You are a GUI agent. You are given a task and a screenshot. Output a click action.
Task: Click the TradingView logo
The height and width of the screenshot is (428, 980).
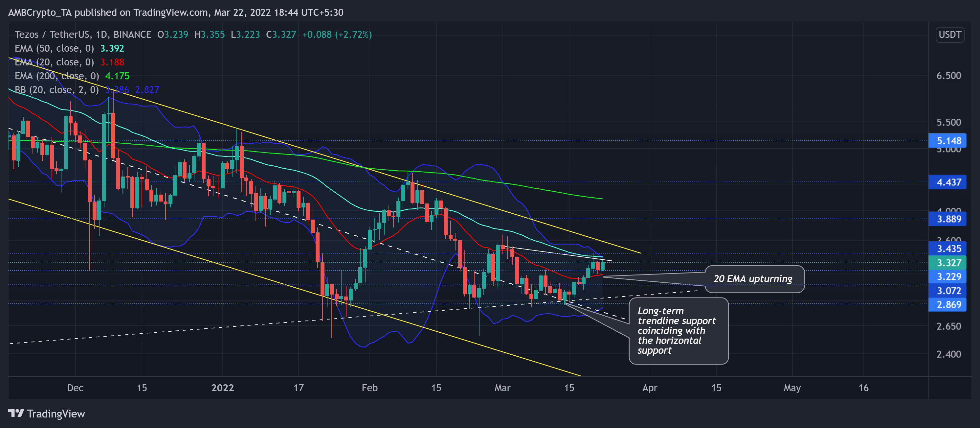point(46,414)
